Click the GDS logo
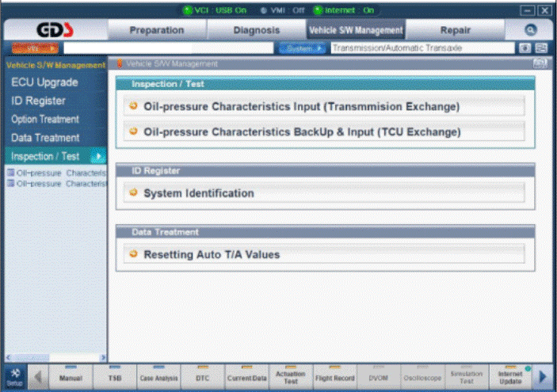The height and width of the screenshot is (392, 557). tap(55, 30)
